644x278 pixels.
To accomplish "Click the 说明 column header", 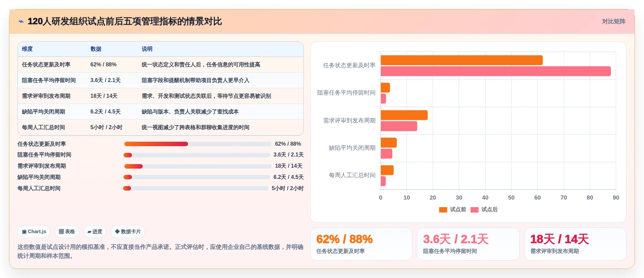I will click(147, 49).
